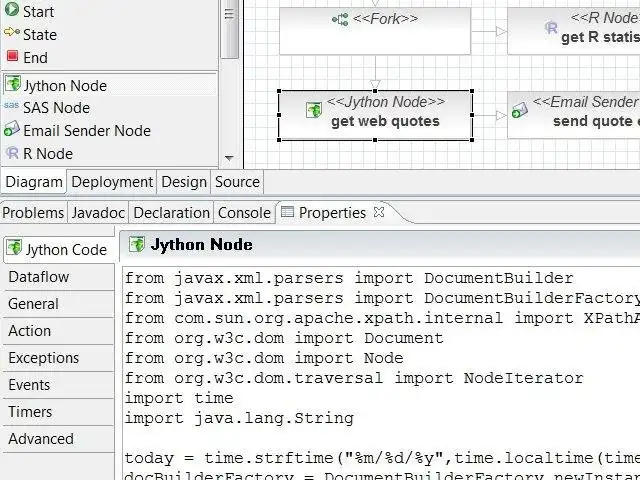Select the General properties section
This screenshot has height=480, width=640.
(x=58, y=304)
